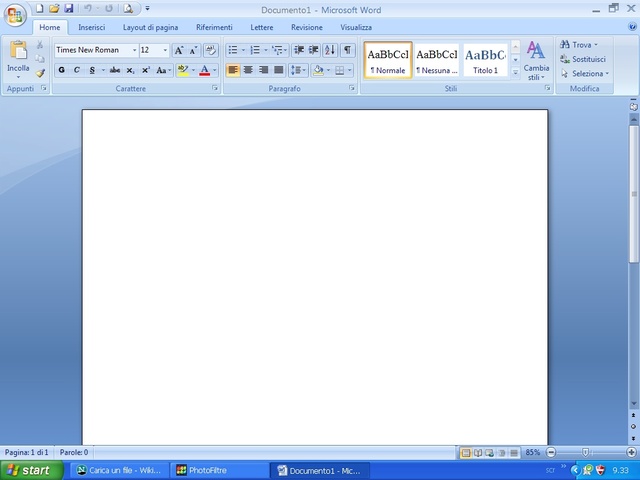Open the Carattere dialog launcher
Image resolution: width=640 pixels, height=480 pixels.
pos(215,88)
